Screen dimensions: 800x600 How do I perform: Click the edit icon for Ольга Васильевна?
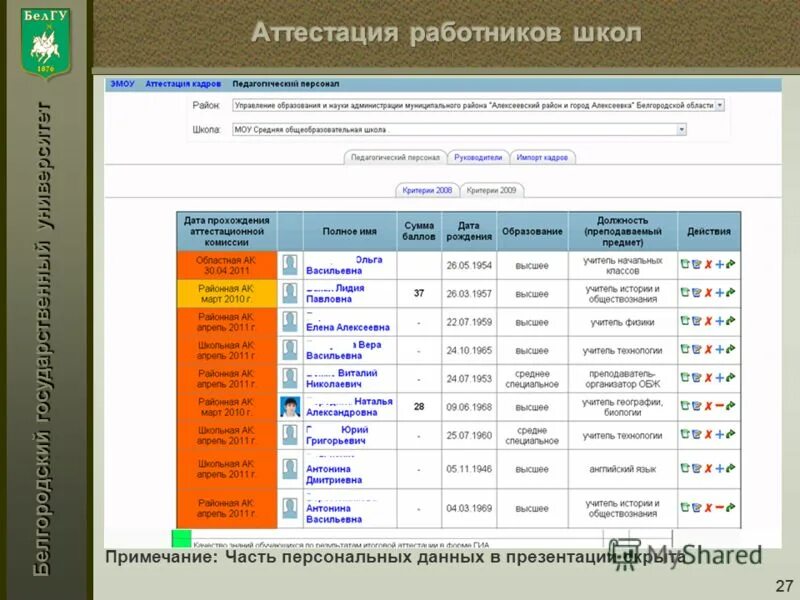[x=696, y=264]
